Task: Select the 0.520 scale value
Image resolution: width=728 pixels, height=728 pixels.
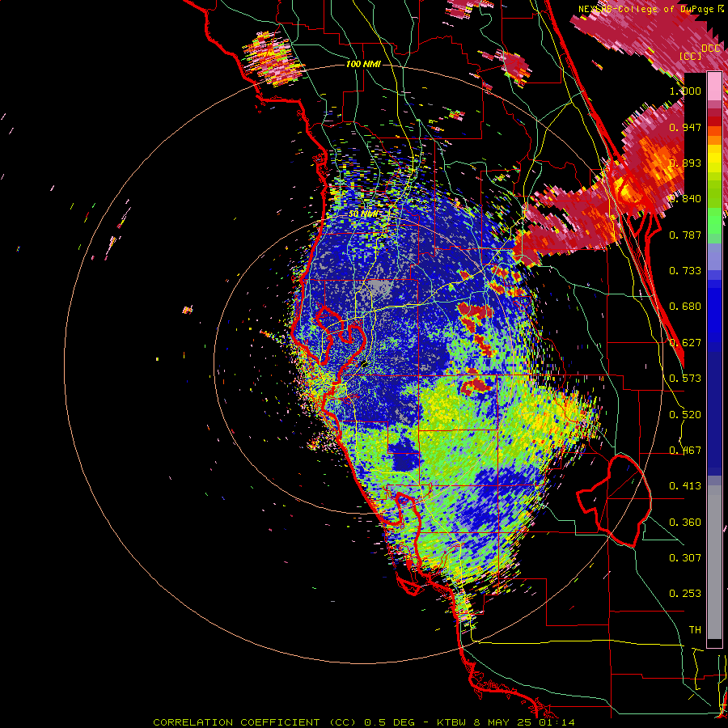Action: click(685, 415)
